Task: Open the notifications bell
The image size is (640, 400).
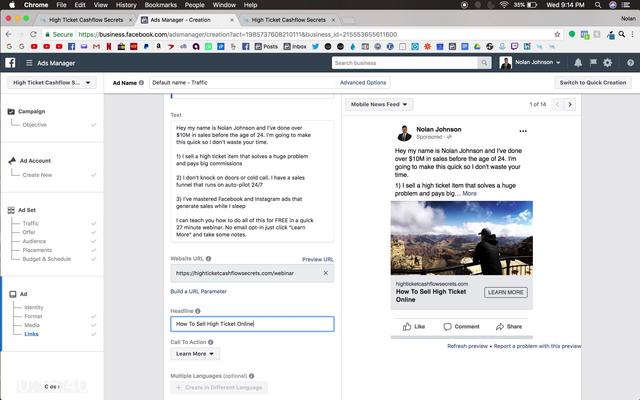Action: [578, 62]
